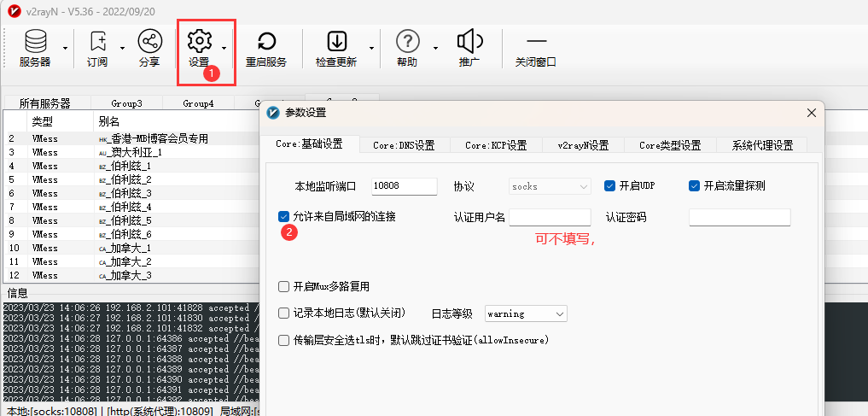Switch to the Core:DNS设置 tab
Viewport: 868px width, 416px height.
(x=404, y=145)
